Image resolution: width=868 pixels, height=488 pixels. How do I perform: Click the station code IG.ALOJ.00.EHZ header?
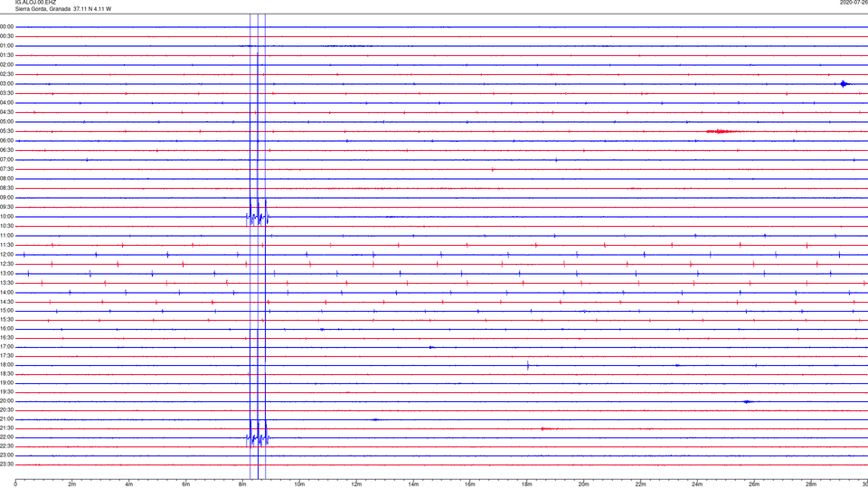coord(35,3)
